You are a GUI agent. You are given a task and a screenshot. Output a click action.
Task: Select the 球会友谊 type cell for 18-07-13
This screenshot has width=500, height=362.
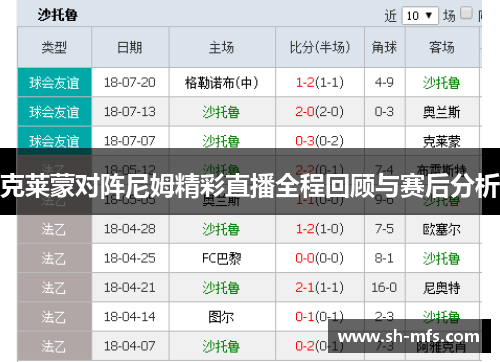pyautogui.click(x=54, y=112)
